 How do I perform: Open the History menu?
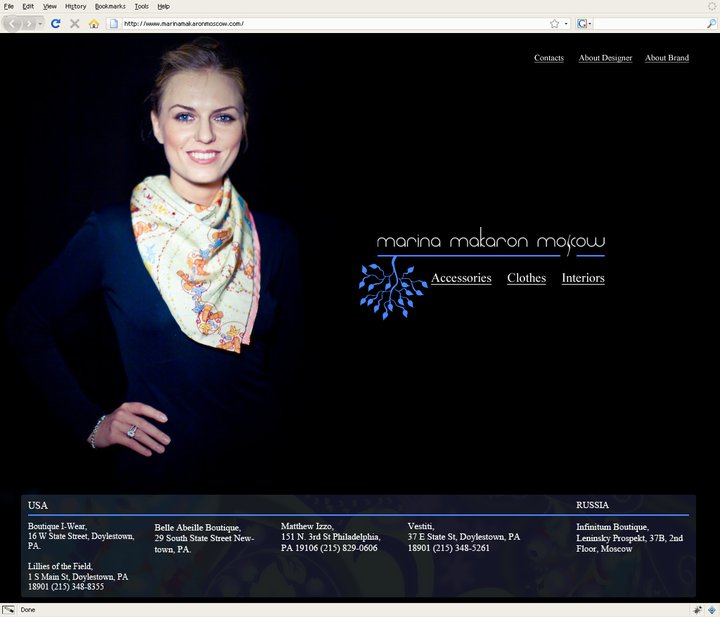[x=76, y=6]
